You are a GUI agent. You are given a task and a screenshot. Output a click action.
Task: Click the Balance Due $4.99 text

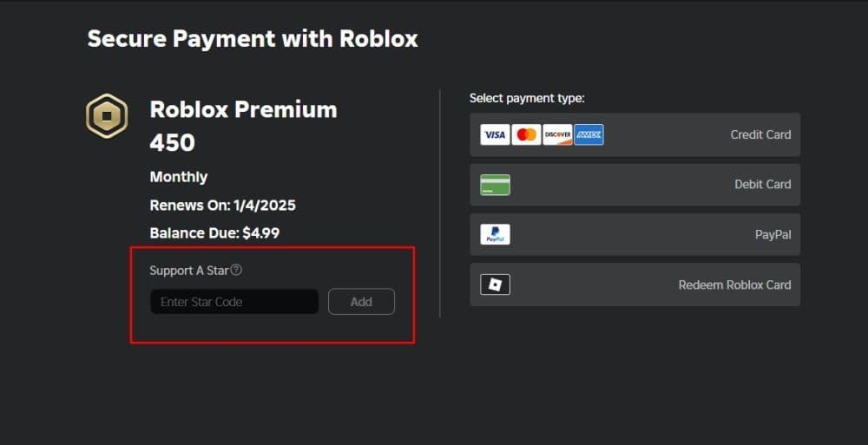[x=214, y=232]
